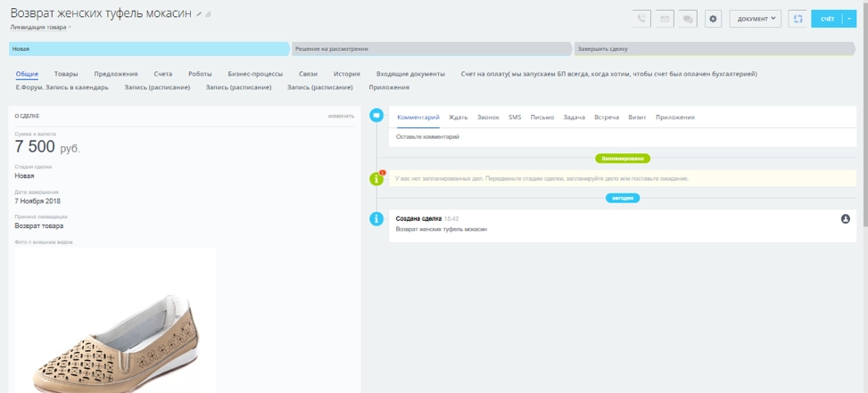Expand the Ликвидация товара pipeline selector
The width and height of the screenshot is (868, 393).
click(41, 28)
